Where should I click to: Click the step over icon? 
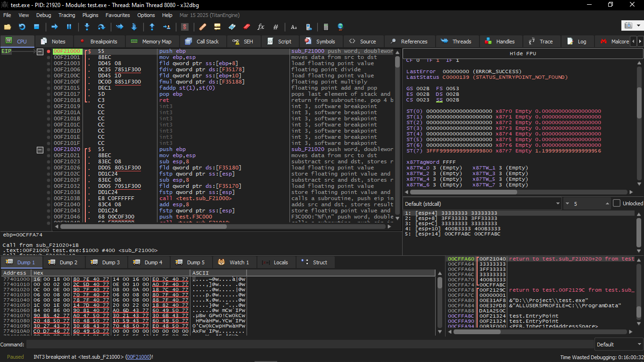point(101,27)
